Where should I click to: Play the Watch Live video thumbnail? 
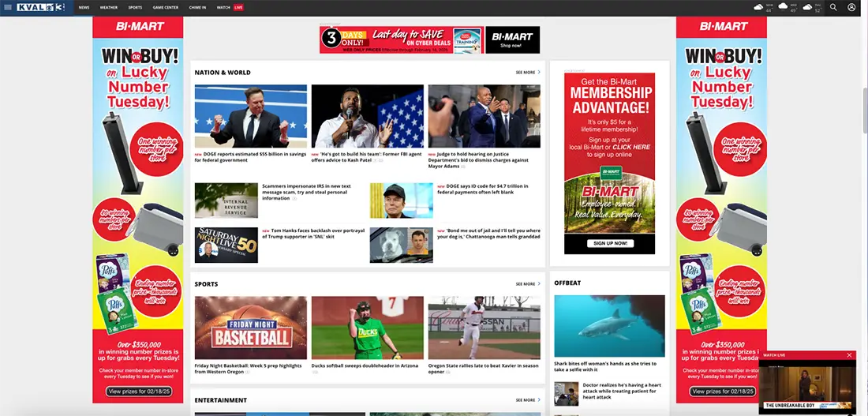[807, 388]
